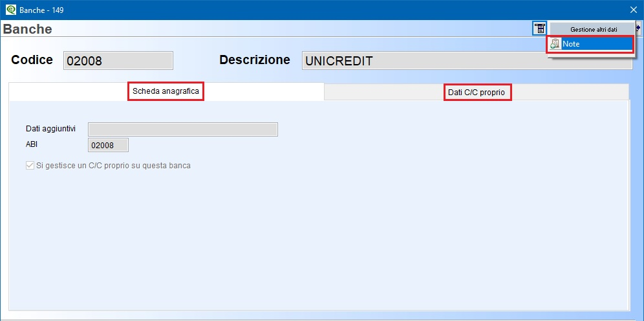This screenshot has width=644, height=321.
Task: Close the Banche - 149 window
Action: [633, 10]
